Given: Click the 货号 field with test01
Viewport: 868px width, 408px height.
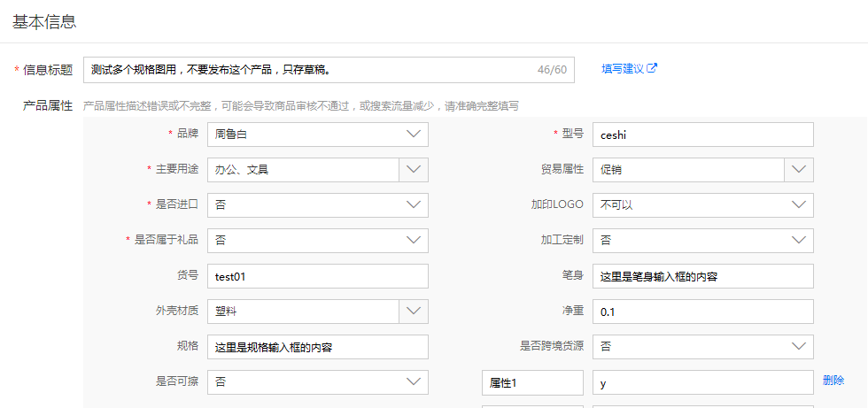Looking at the screenshot, I should [317, 276].
